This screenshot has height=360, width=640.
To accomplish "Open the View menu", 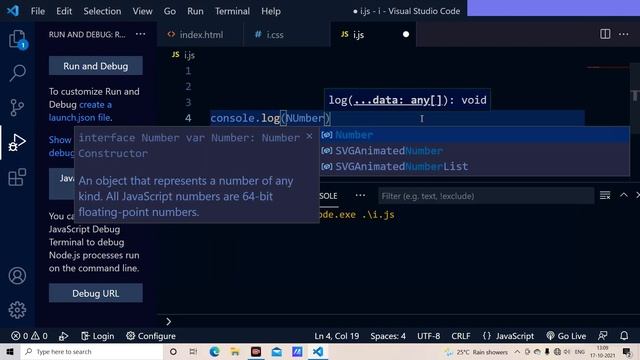I will pos(142,11).
